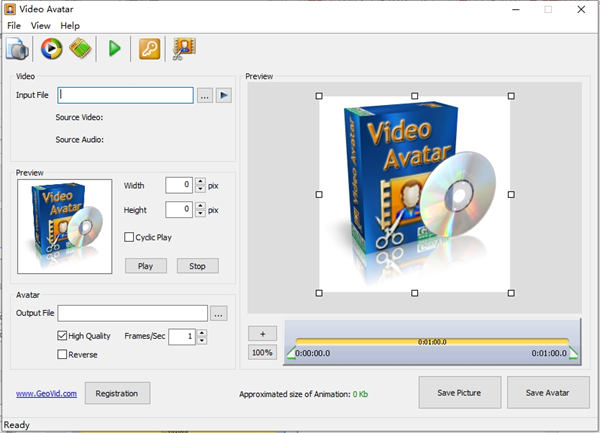Focus the Input File text field
600x433 pixels.
126,95
